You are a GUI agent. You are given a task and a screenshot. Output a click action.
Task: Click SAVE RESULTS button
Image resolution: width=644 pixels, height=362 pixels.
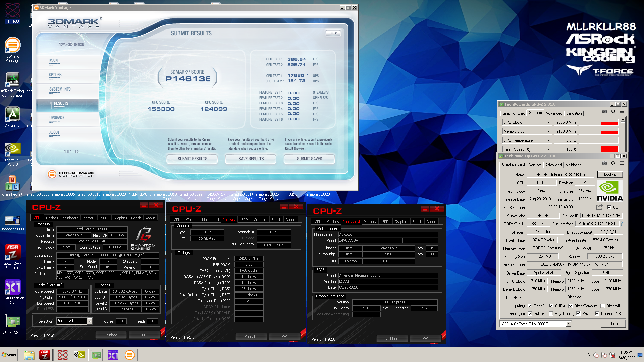[x=251, y=159]
